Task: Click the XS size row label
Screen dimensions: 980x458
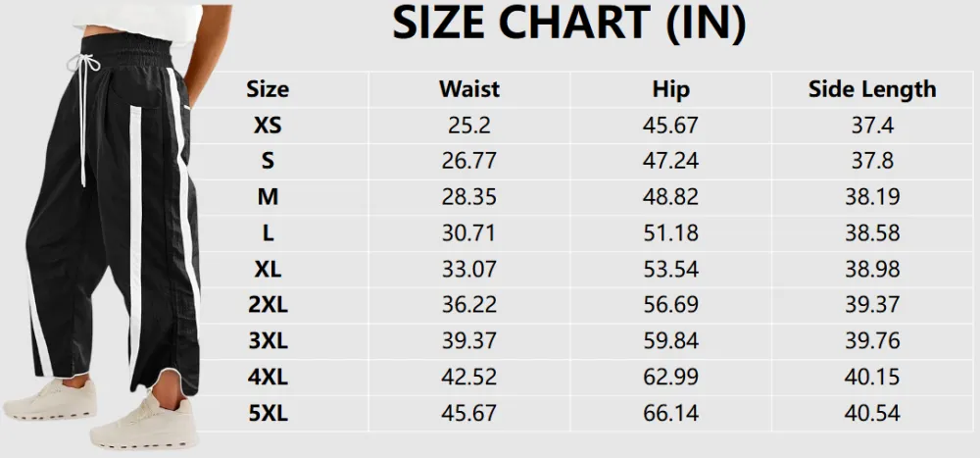Action: (268, 126)
